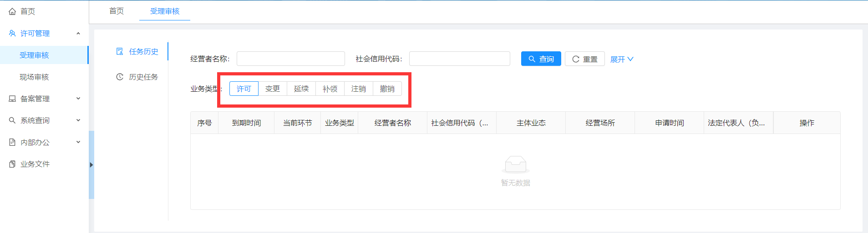Screen dimensions: 868x233
Task: Switch to the 首页 tab
Action: 117,11
